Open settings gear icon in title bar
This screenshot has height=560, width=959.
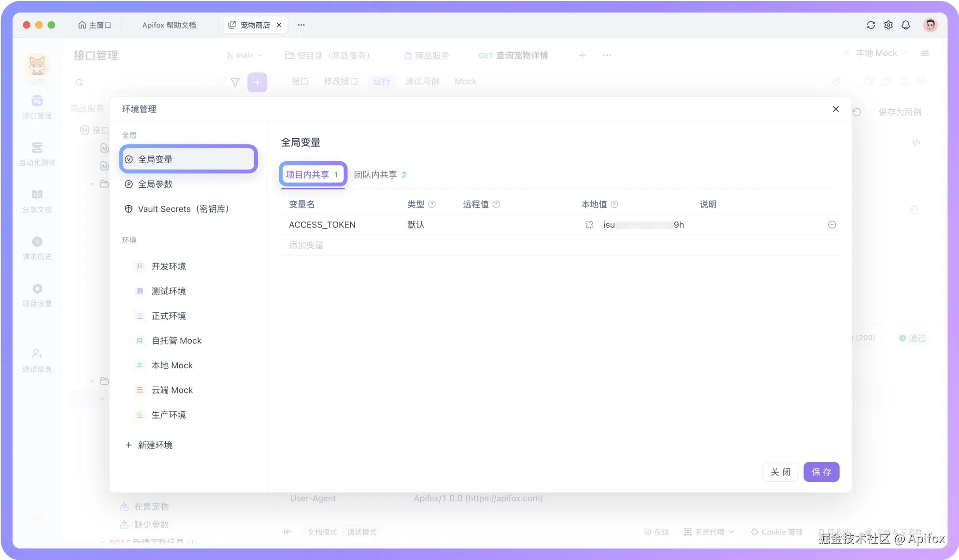coord(888,25)
